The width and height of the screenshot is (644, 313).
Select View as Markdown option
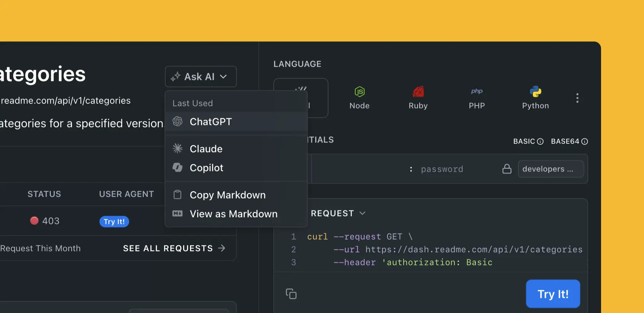coord(236,214)
